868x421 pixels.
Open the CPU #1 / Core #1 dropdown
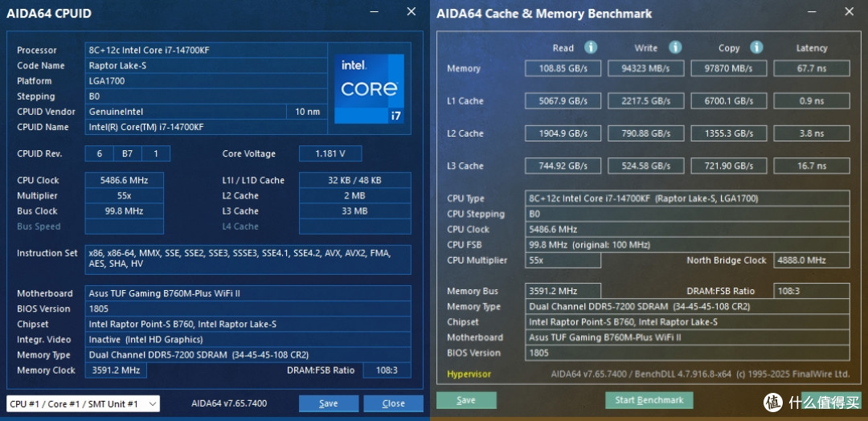coord(83,404)
